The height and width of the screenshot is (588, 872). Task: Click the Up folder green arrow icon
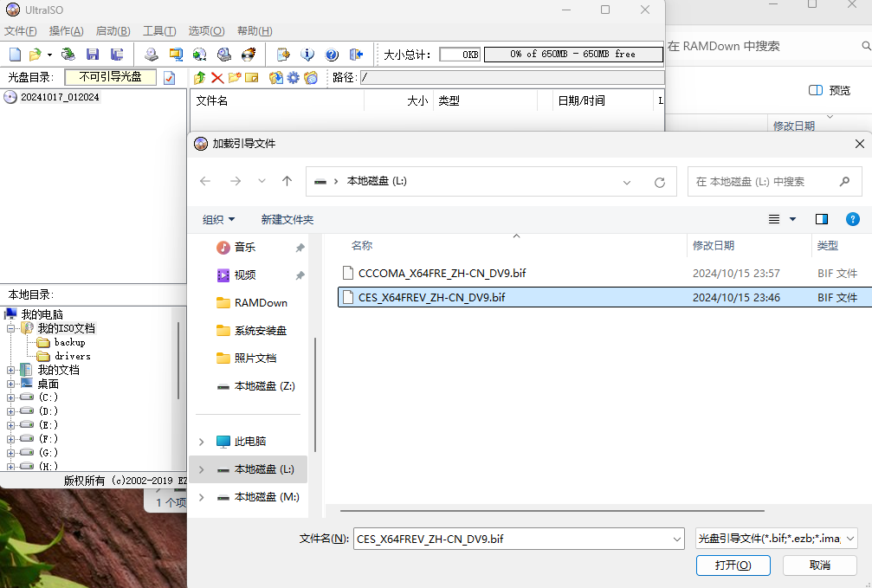[x=200, y=78]
